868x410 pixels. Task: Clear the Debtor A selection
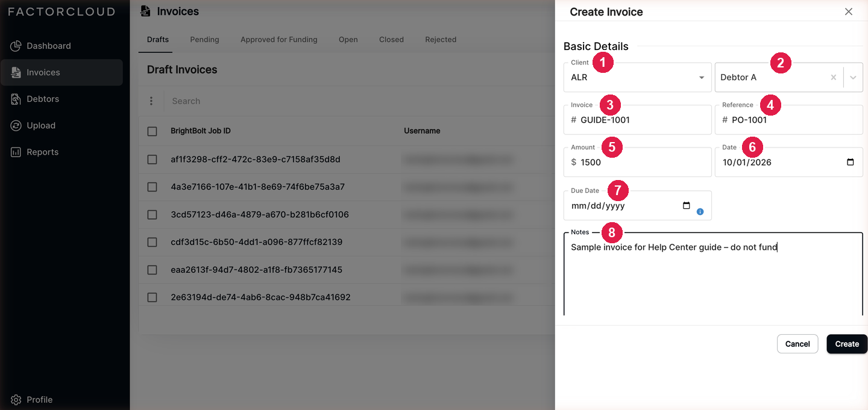(834, 77)
